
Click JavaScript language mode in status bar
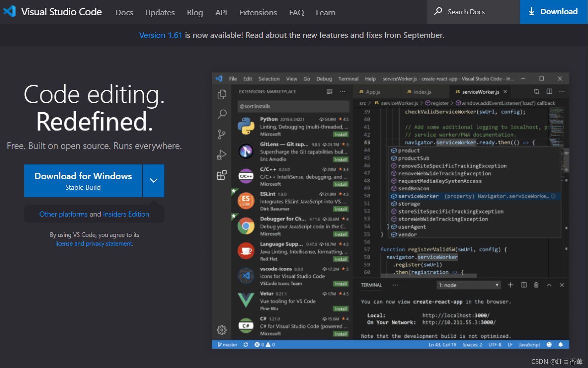point(529,344)
